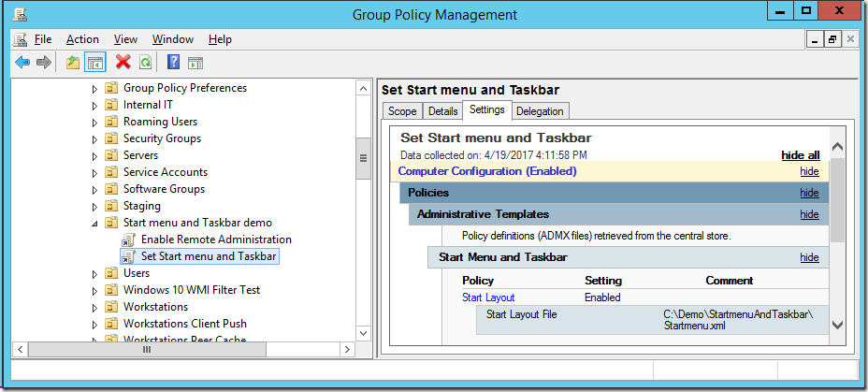Click the Back arrow toolbar icon
The image size is (868, 392).
tap(22, 63)
